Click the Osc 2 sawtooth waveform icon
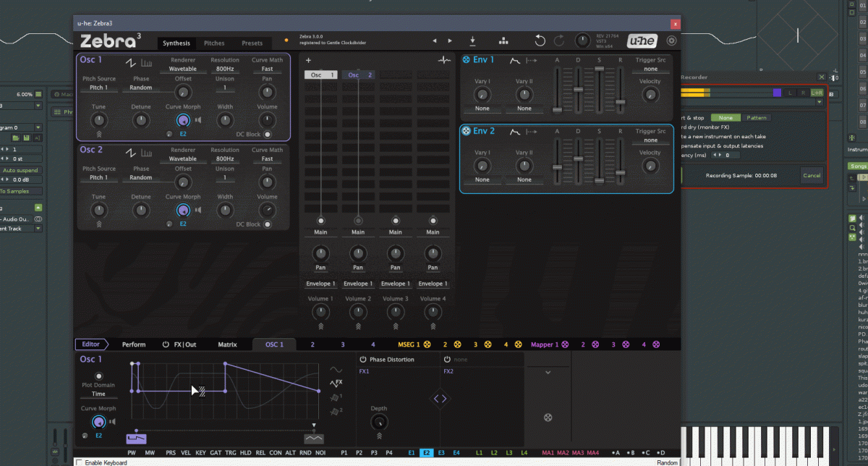This screenshot has height=466, width=868. (x=131, y=153)
